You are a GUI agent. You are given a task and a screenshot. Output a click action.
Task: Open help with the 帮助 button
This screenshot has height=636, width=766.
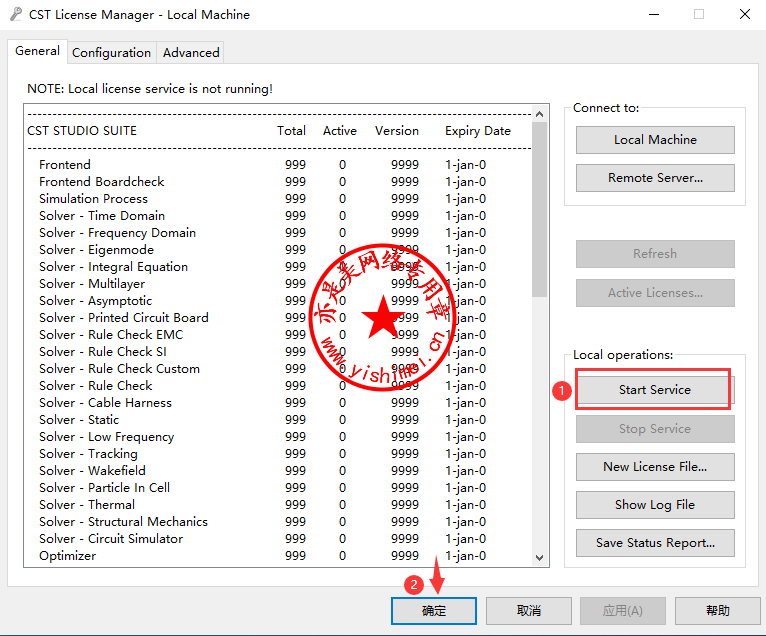point(718,611)
